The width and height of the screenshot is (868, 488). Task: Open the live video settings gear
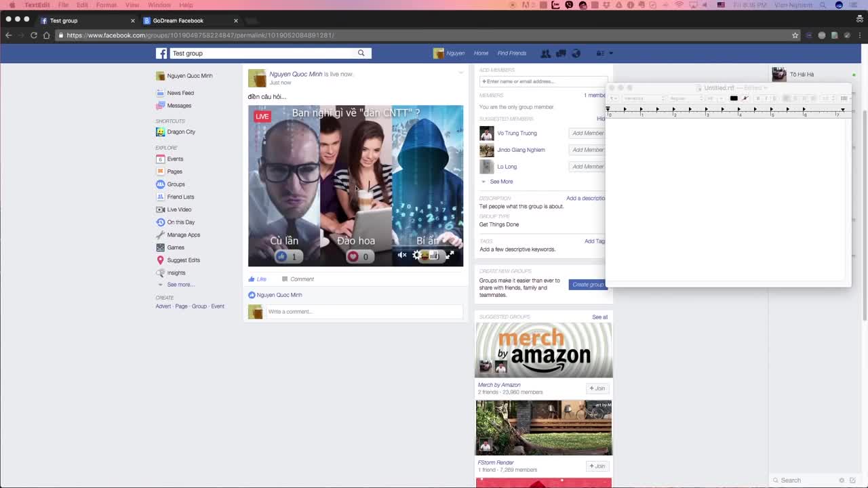(x=417, y=256)
